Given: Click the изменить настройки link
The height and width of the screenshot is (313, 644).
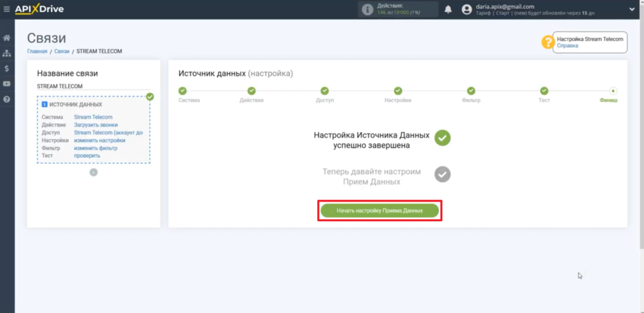Looking at the screenshot, I should [99, 140].
